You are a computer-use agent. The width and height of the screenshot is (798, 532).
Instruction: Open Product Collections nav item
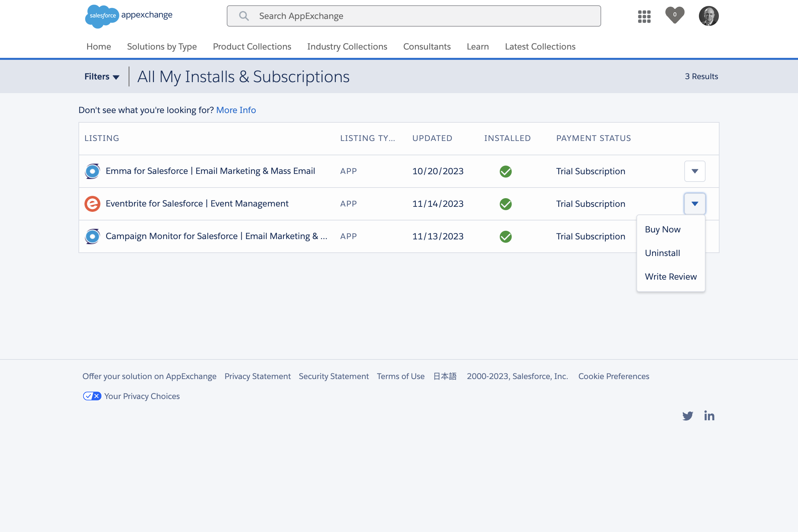pyautogui.click(x=252, y=47)
